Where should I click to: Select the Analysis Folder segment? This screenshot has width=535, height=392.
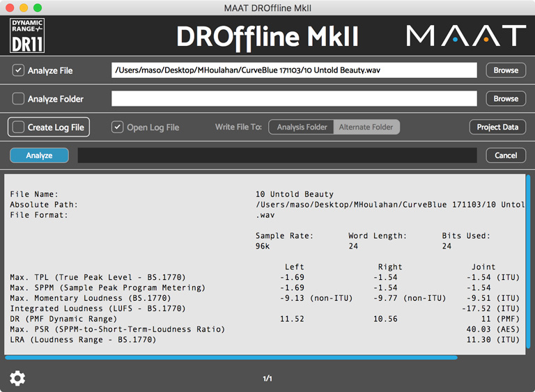[x=302, y=127]
